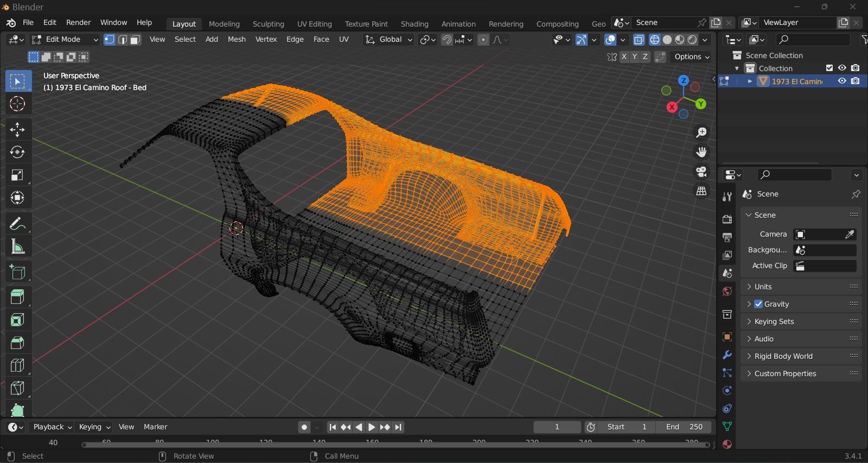868x463 pixels.
Task: Open the World properties tab
Action: pos(727,291)
